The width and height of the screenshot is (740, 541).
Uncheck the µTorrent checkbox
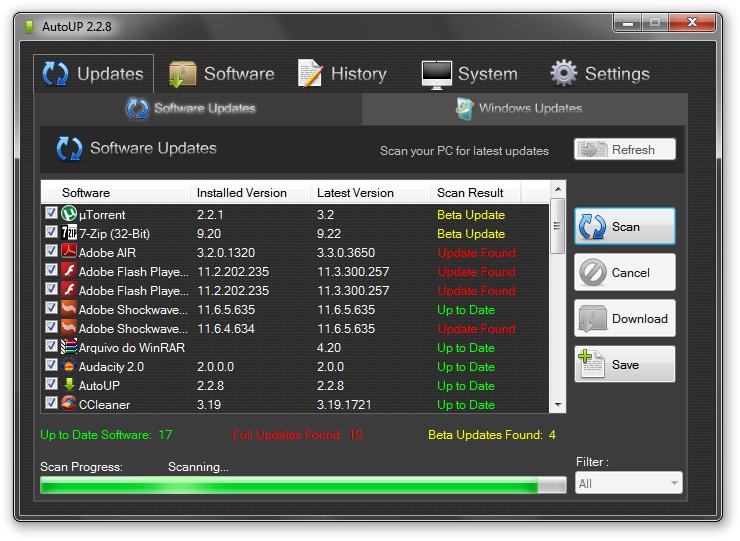[51, 213]
